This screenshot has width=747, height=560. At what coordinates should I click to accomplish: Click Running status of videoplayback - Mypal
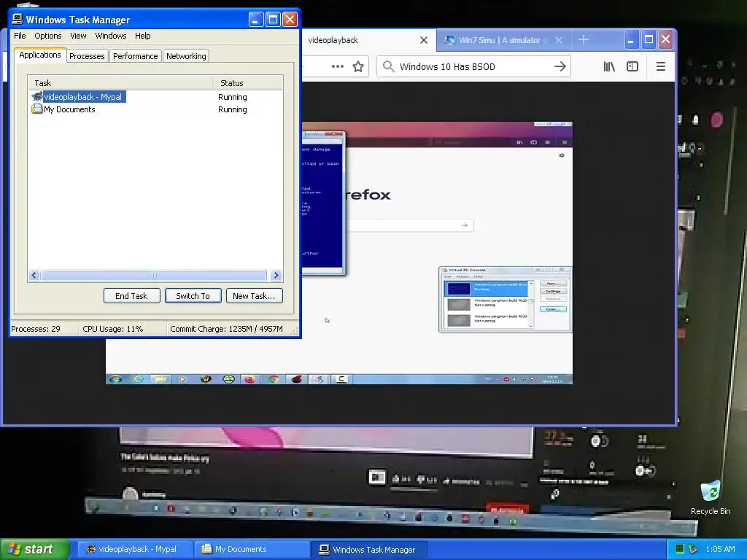click(233, 97)
